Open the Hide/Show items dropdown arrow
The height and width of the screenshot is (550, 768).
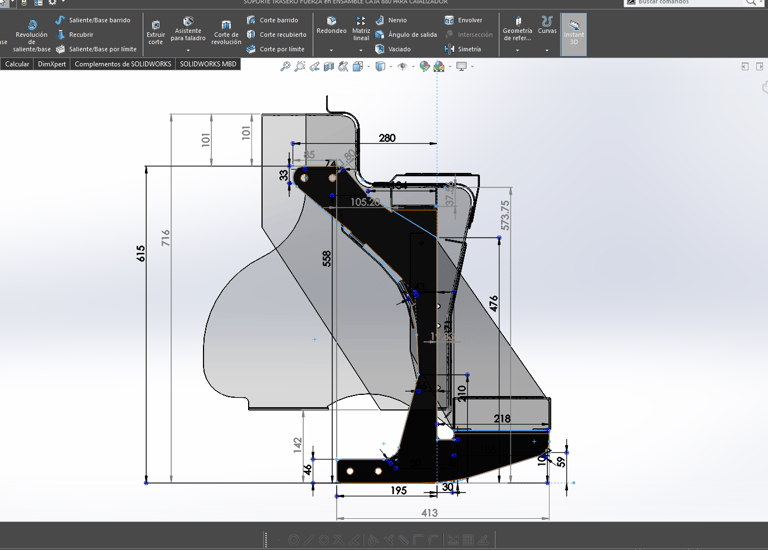(413, 67)
